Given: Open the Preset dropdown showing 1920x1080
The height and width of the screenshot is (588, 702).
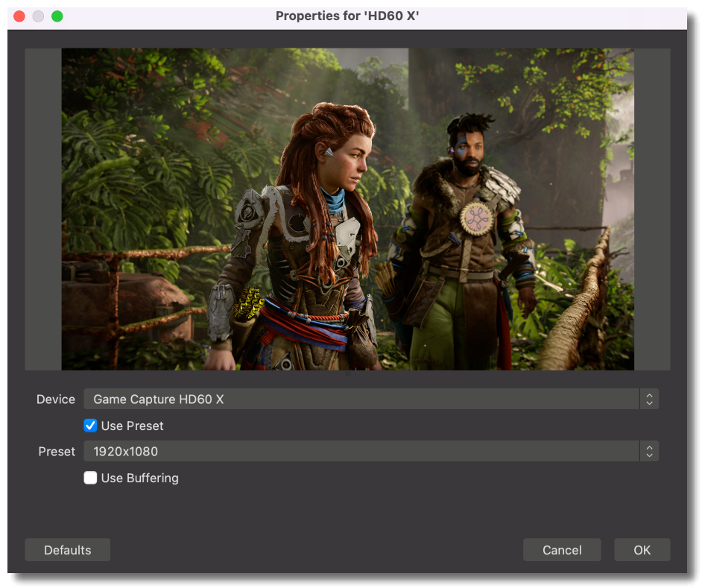Looking at the screenshot, I should tap(370, 452).
